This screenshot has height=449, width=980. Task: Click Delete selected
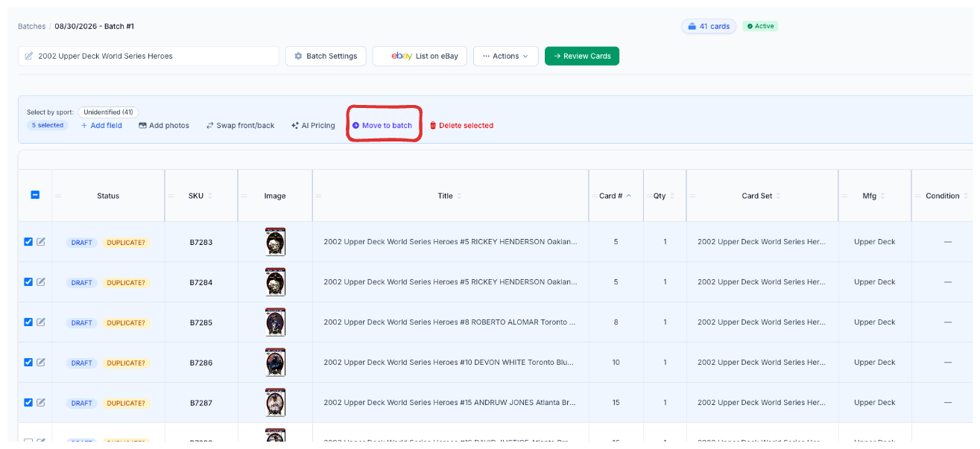pos(461,126)
